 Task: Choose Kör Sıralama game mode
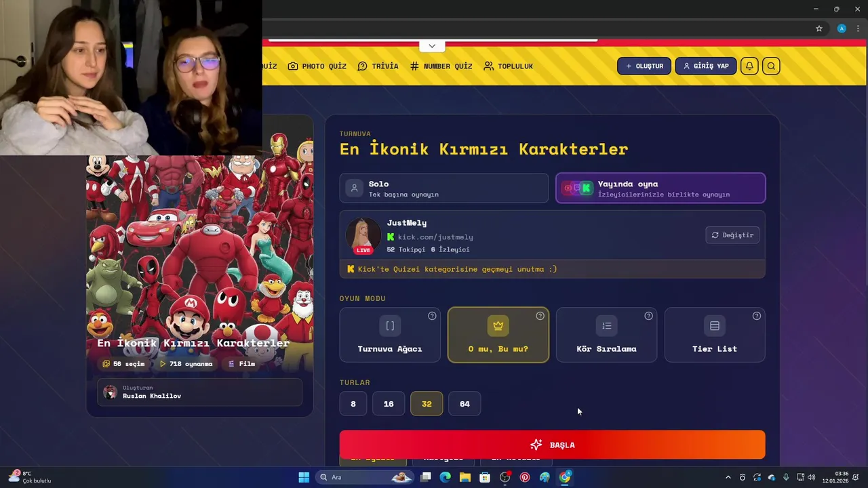[606, 335]
